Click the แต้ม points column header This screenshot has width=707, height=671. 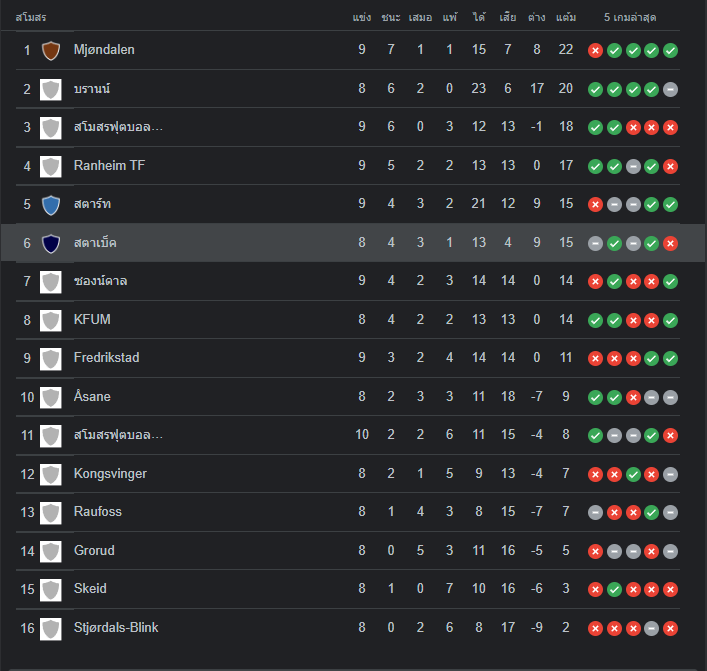tap(566, 18)
